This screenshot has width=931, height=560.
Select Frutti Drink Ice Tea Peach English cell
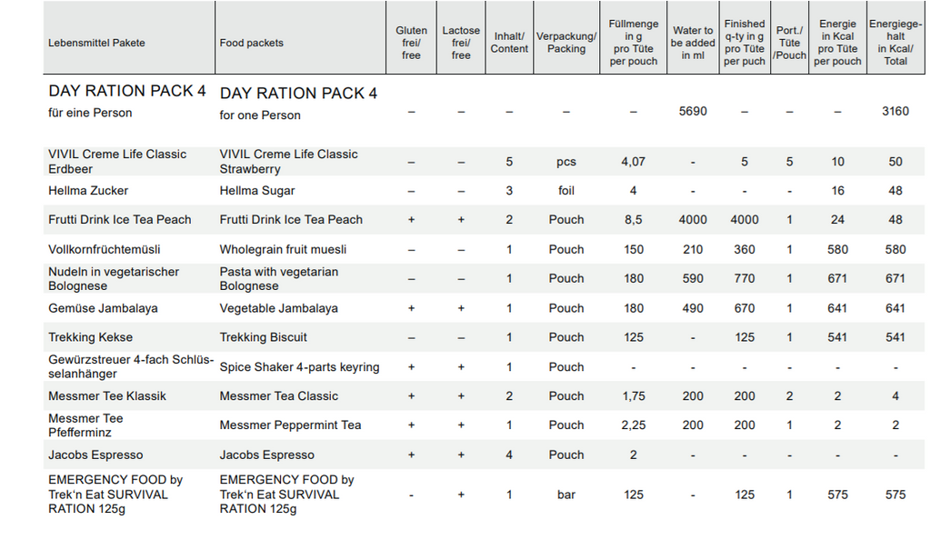291,220
